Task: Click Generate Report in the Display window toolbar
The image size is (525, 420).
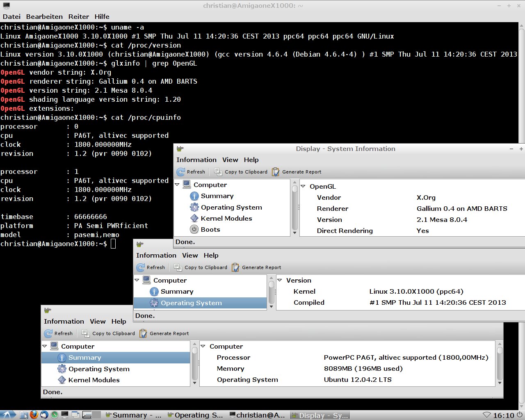Action: [x=297, y=172]
